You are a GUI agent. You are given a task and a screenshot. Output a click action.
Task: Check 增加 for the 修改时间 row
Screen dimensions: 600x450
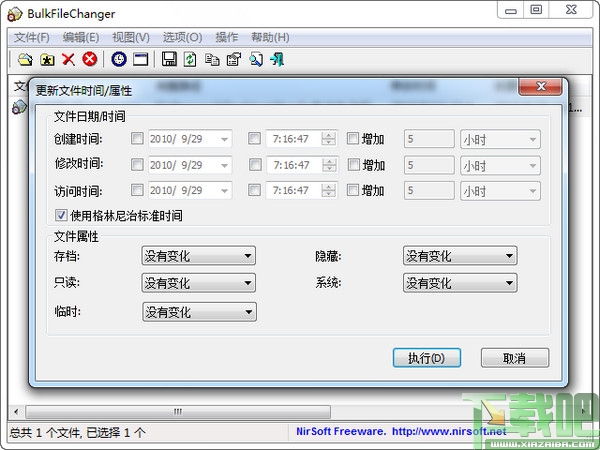(354, 165)
